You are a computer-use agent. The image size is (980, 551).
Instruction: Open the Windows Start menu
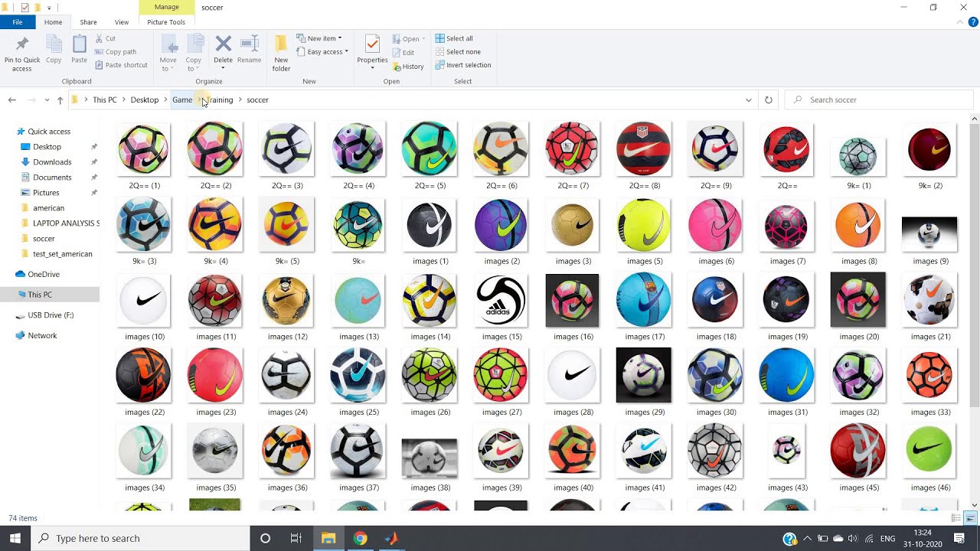pos(15,538)
